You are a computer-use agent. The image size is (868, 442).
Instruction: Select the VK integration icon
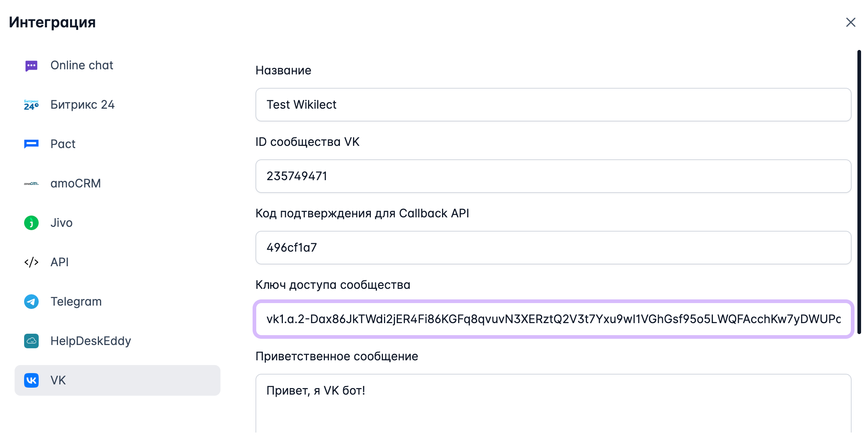coord(31,380)
